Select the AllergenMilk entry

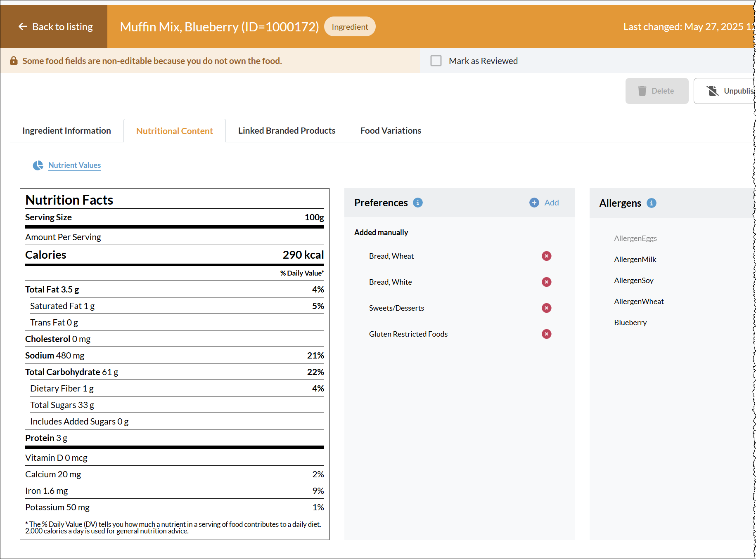[635, 259]
